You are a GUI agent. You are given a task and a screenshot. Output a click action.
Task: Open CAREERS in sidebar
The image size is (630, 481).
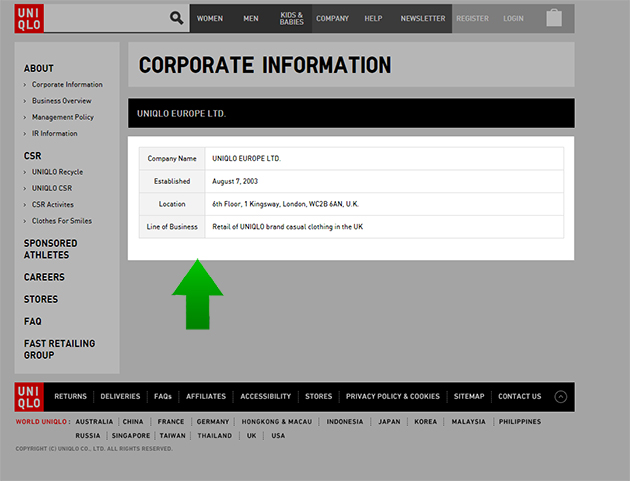[44, 277]
